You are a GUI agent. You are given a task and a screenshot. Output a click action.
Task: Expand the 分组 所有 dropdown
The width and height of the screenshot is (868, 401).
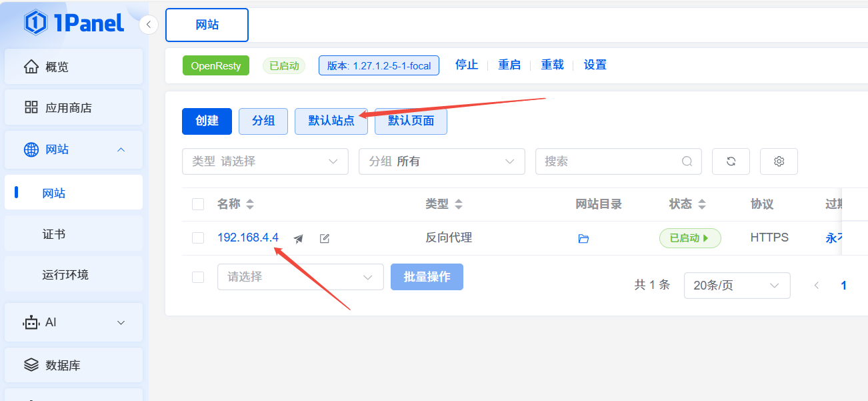pos(441,161)
